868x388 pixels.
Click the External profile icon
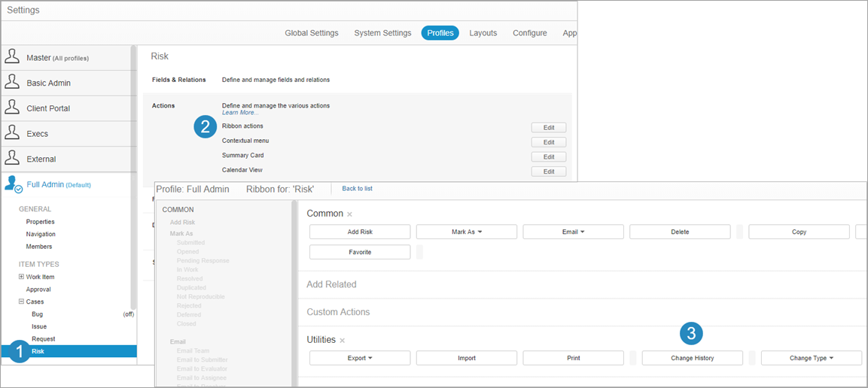point(12,159)
